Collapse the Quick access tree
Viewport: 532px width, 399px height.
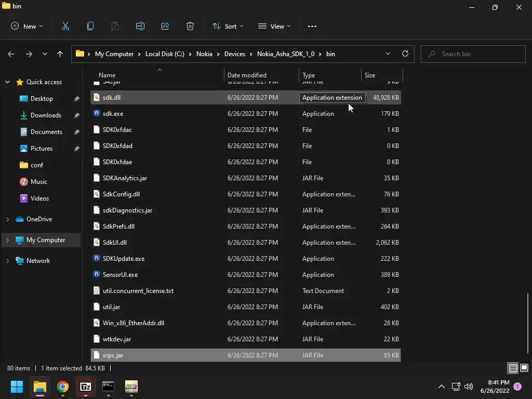coord(7,82)
